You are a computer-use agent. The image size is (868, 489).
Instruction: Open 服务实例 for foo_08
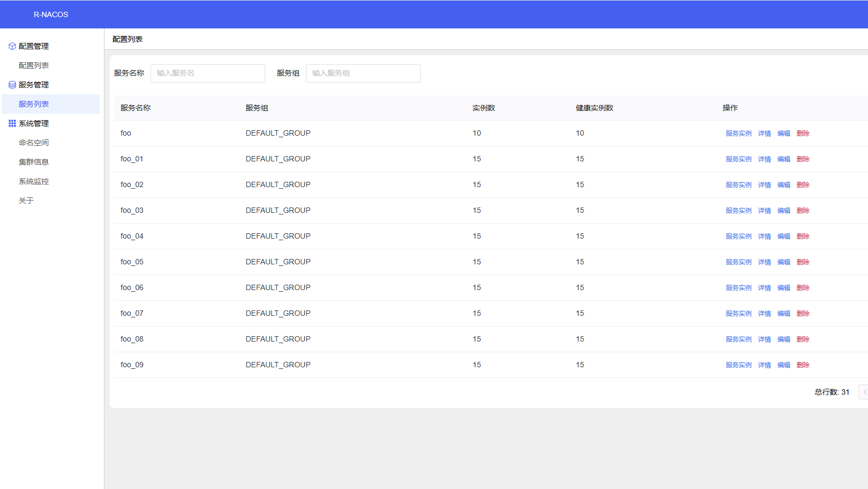pos(739,339)
